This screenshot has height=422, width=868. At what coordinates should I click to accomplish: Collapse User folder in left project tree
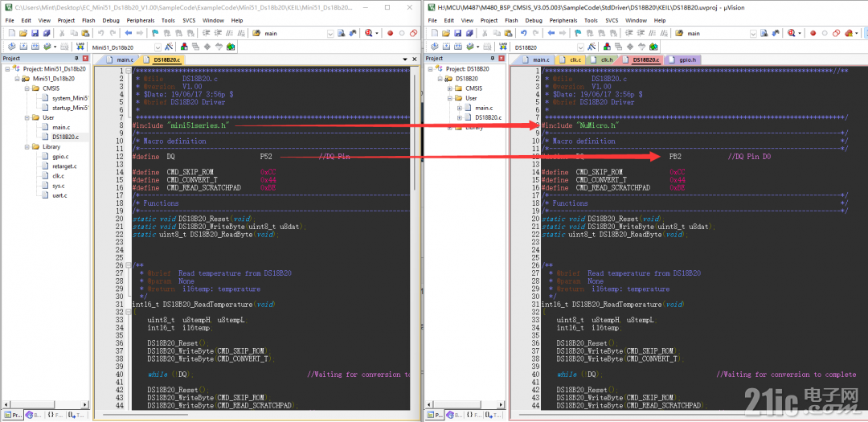click(26, 117)
